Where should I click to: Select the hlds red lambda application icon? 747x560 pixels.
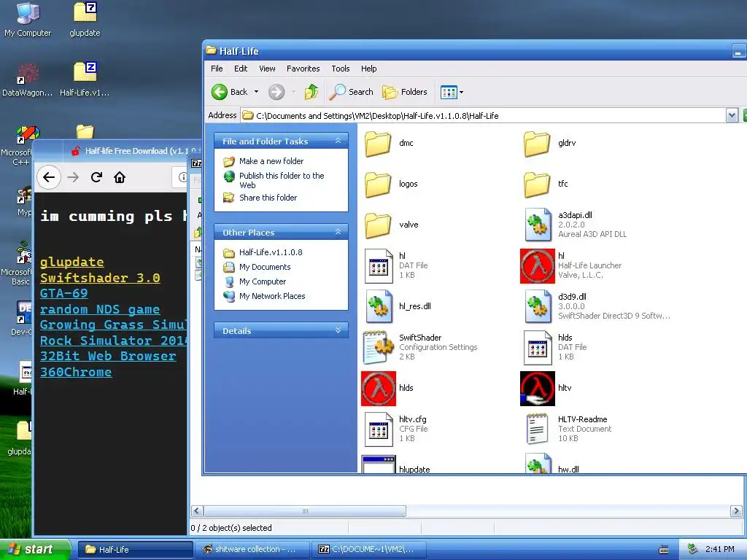pyautogui.click(x=379, y=389)
